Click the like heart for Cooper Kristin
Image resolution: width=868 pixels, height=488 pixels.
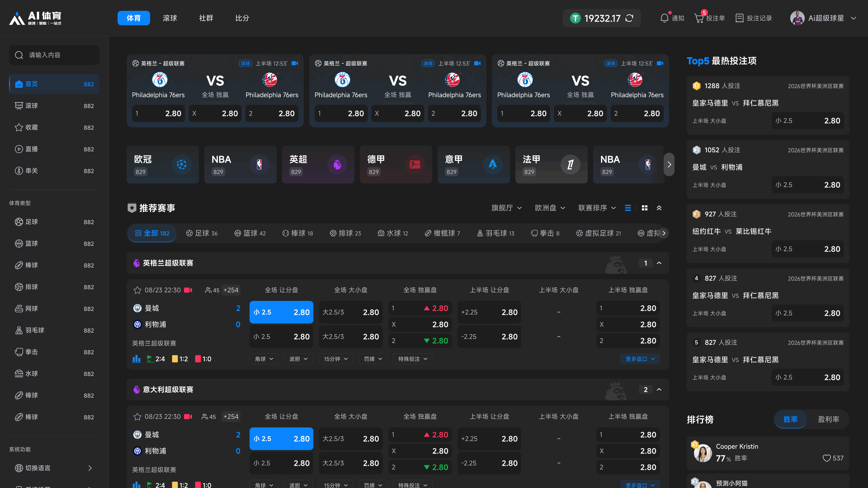pyautogui.click(x=827, y=458)
